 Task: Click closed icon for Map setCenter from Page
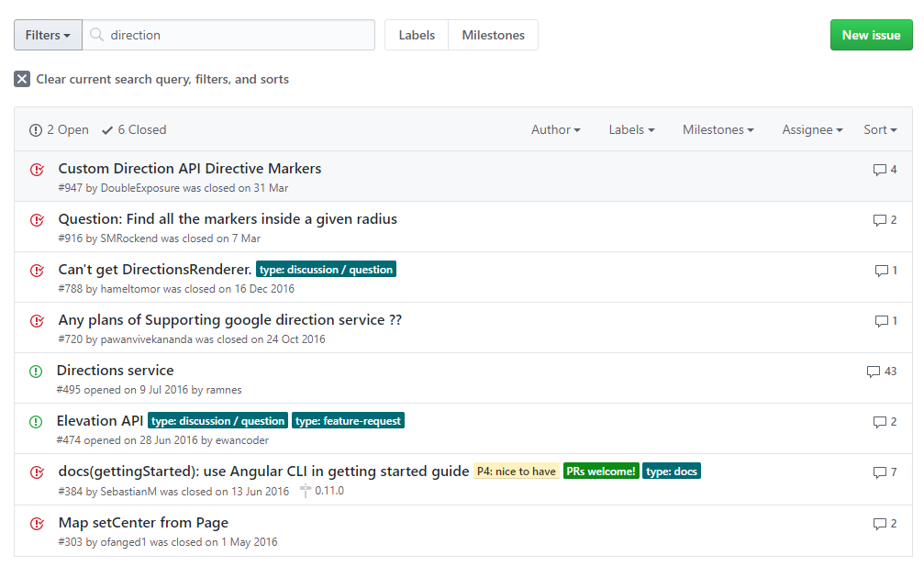tap(37, 524)
